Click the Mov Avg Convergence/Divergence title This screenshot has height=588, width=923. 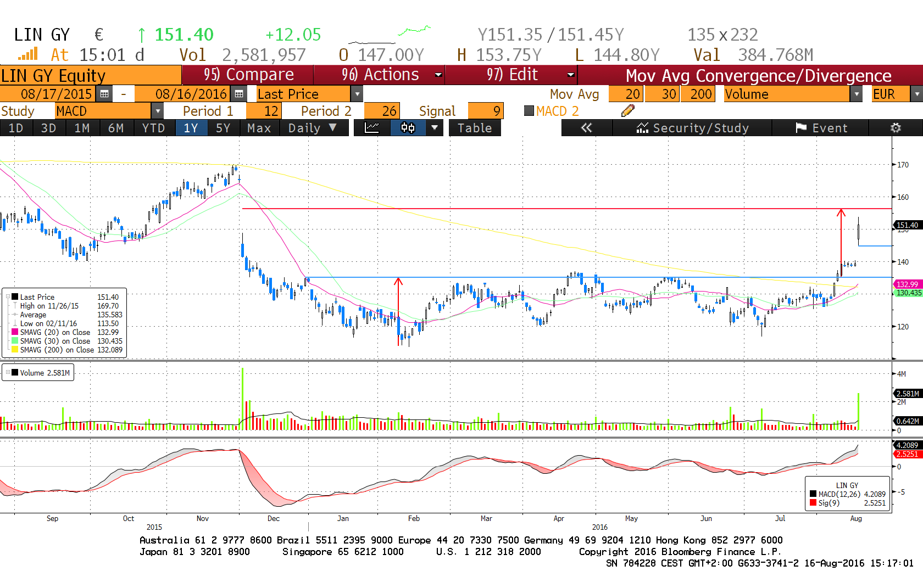point(758,75)
